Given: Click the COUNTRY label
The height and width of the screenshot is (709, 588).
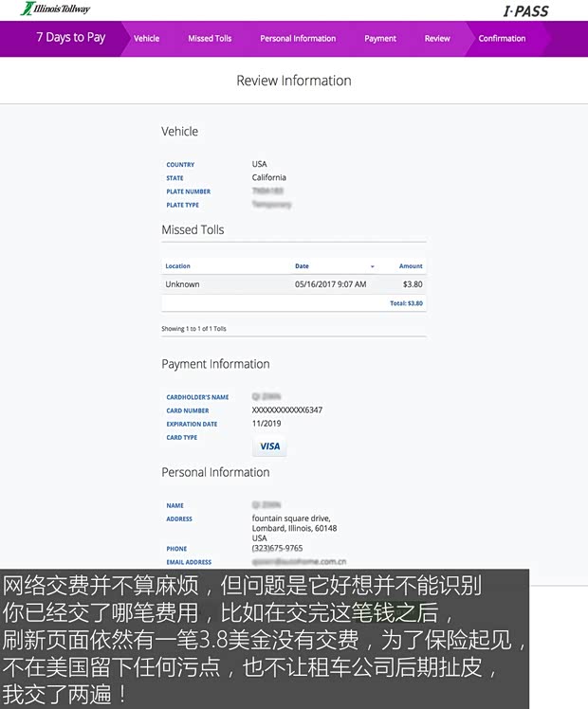Looking at the screenshot, I should (180, 165).
